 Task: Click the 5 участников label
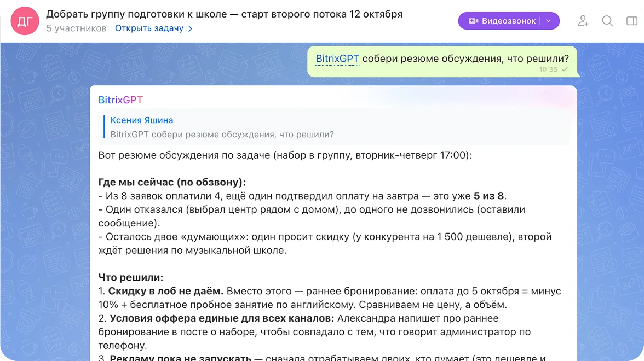(x=77, y=28)
